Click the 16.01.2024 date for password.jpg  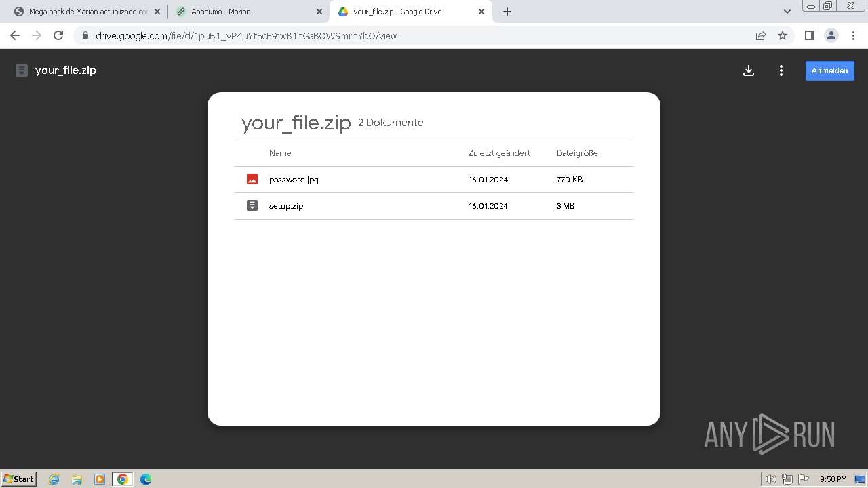click(488, 180)
